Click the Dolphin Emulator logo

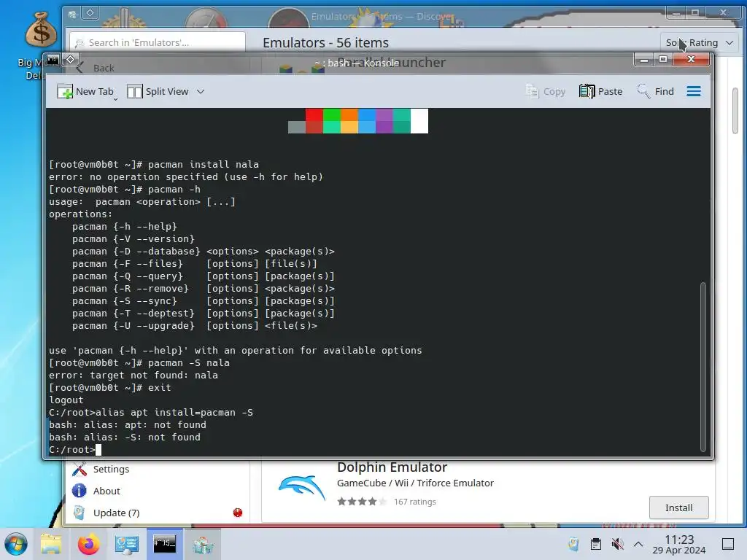click(301, 488)
